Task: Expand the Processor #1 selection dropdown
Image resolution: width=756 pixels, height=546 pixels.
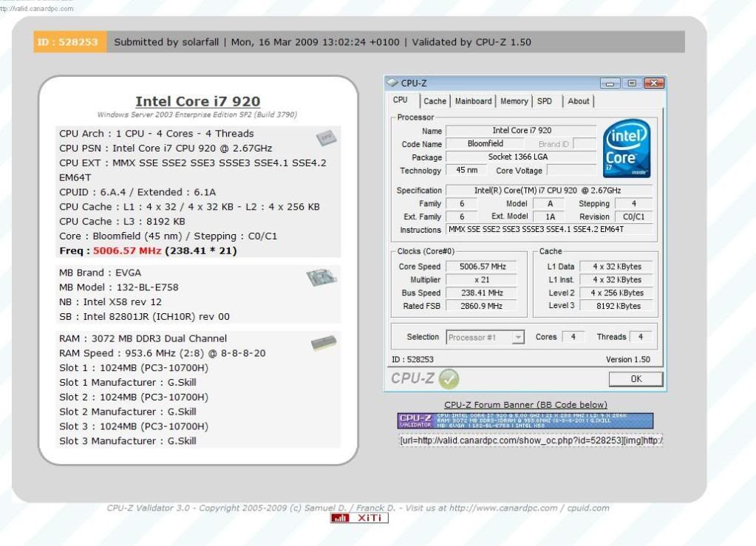Action: pos(518,338)
